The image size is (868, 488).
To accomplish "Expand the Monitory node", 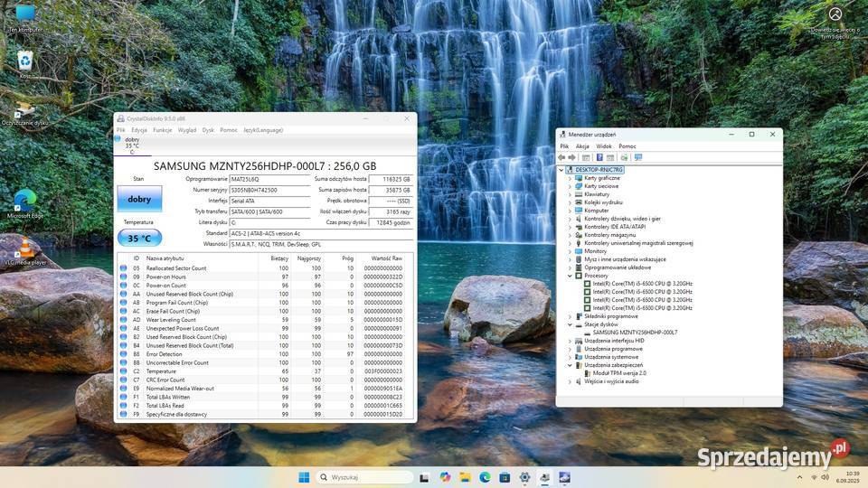I will pyautogui.click(x=570, y=251).
